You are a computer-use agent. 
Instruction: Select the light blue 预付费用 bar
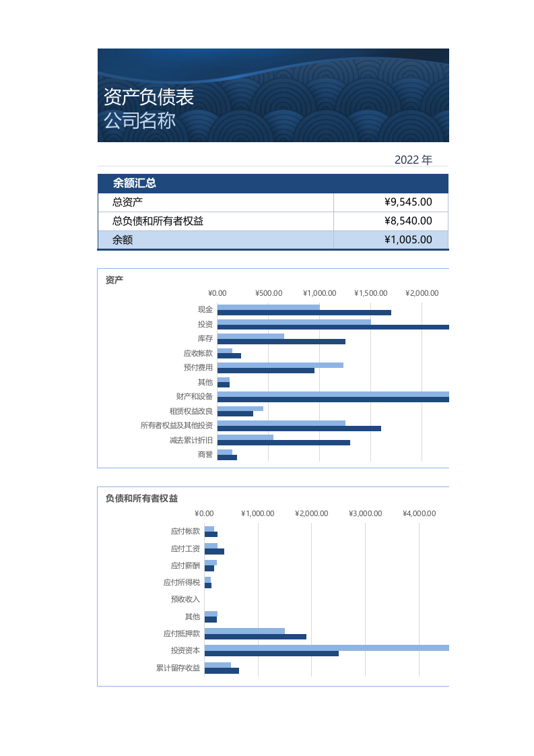280,365
